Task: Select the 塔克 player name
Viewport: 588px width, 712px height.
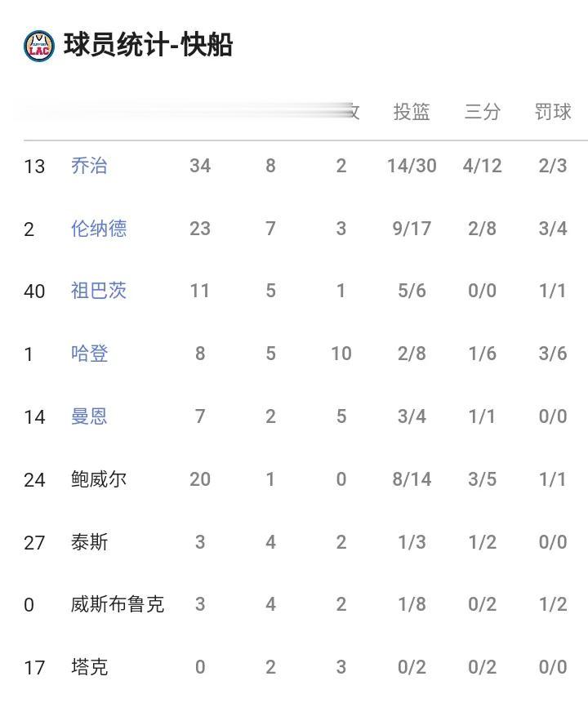Action: (89, 667)
